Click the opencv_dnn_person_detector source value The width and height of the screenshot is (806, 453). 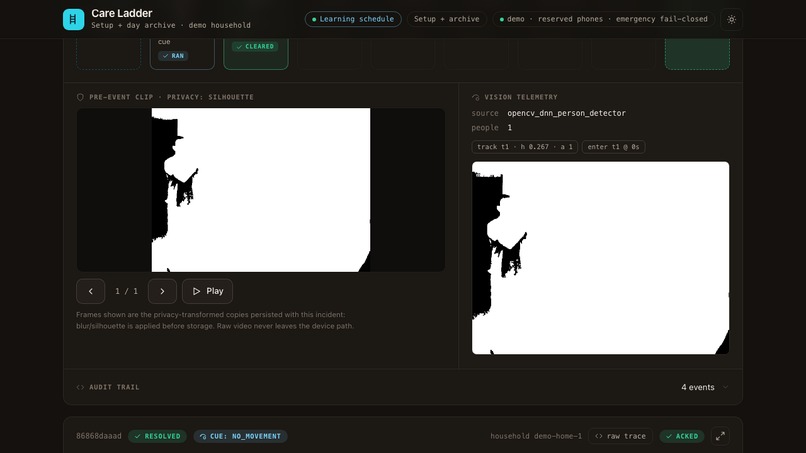(x=566, y=113)
